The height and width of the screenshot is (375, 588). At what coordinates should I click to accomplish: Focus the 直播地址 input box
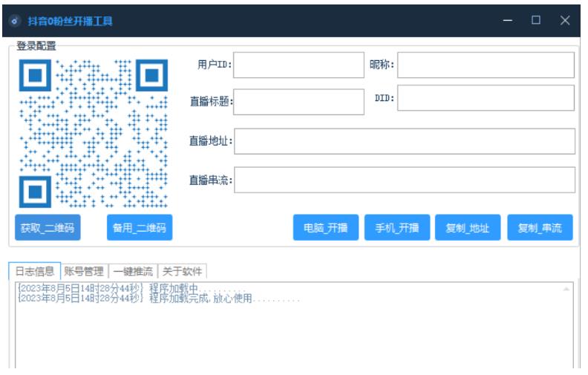point(405,141)
